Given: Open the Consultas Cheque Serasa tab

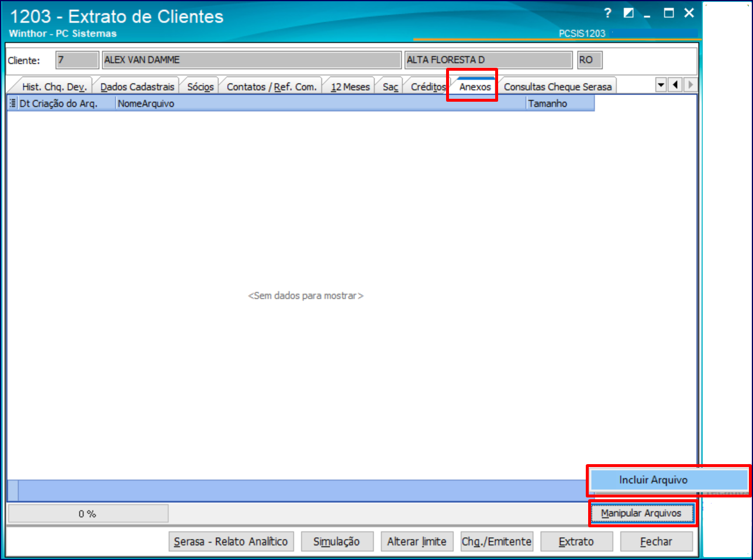Looking at the screenshot, I should click(558, 87).
